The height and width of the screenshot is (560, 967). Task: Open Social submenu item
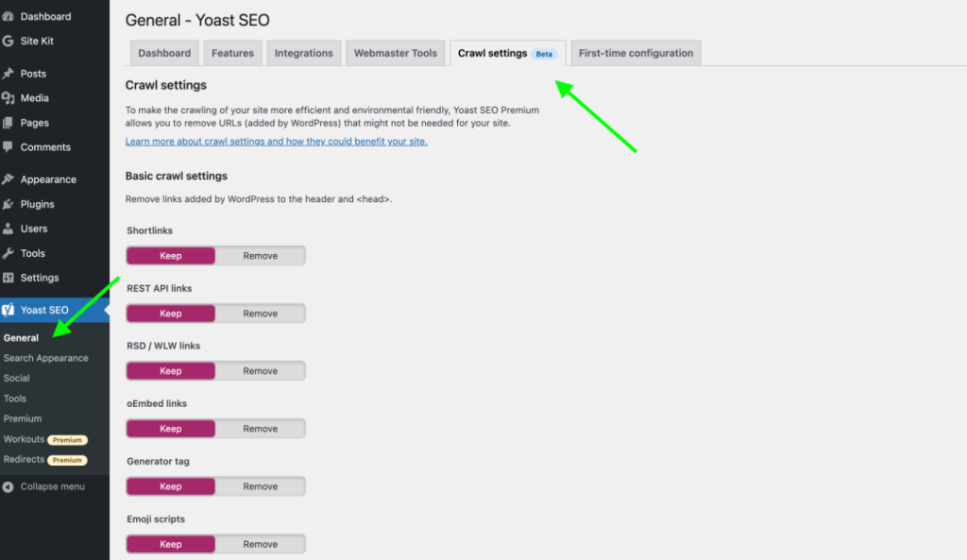[17, 378]
